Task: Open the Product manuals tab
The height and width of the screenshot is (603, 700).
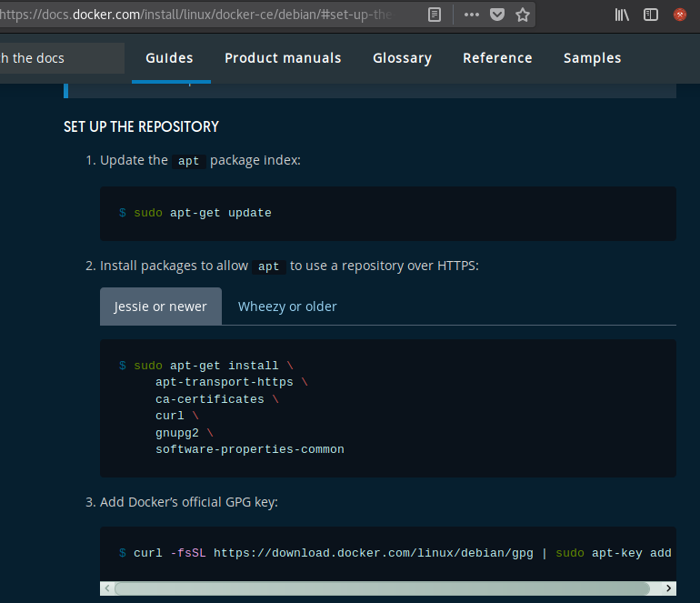Action: [283, 58]
